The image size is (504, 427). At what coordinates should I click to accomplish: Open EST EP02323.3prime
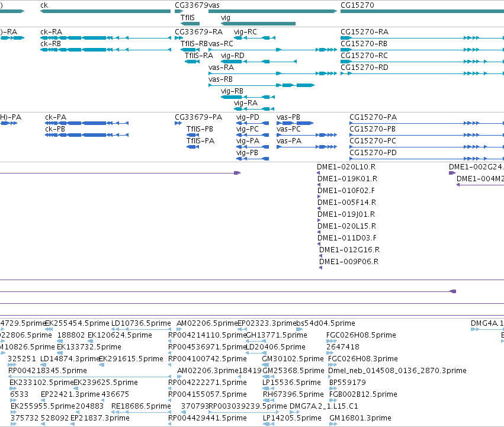(x=267, y=323)
